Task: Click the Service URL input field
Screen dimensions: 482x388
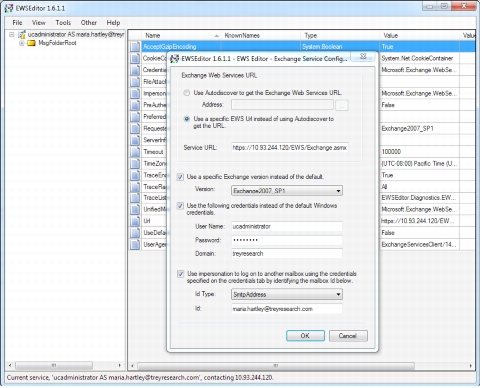Action: pyautogui.click(x=290, y=147)
